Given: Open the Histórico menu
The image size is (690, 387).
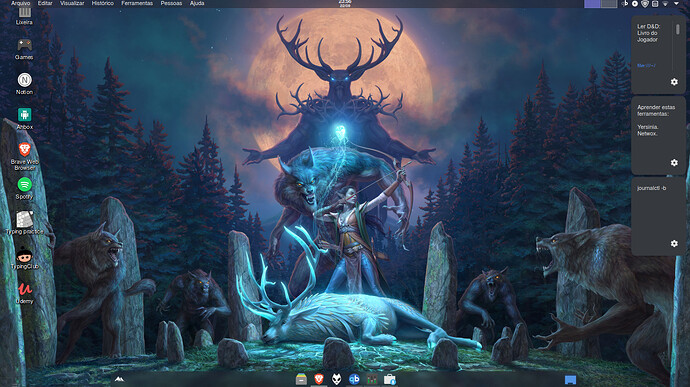Looking at the screenshot, I should tap(103, 3).
